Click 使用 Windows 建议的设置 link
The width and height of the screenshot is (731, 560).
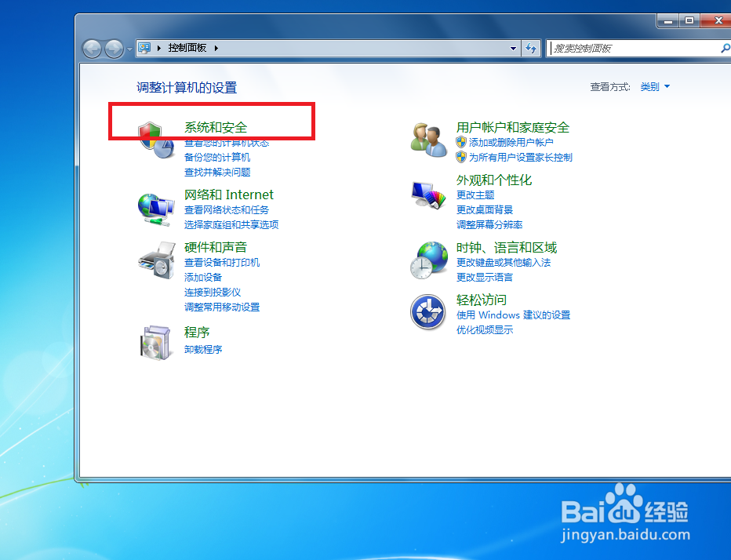[x=513, y=315]
